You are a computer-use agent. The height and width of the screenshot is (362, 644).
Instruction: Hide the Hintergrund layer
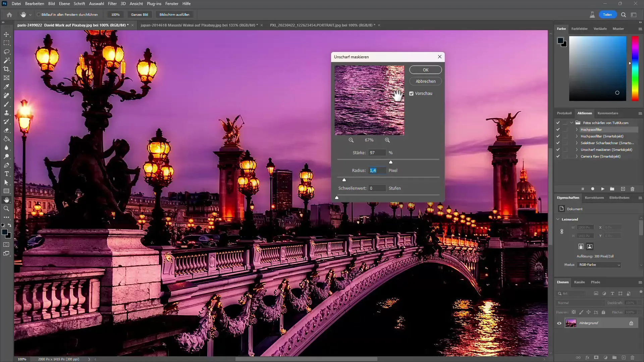tap(559, 323)
